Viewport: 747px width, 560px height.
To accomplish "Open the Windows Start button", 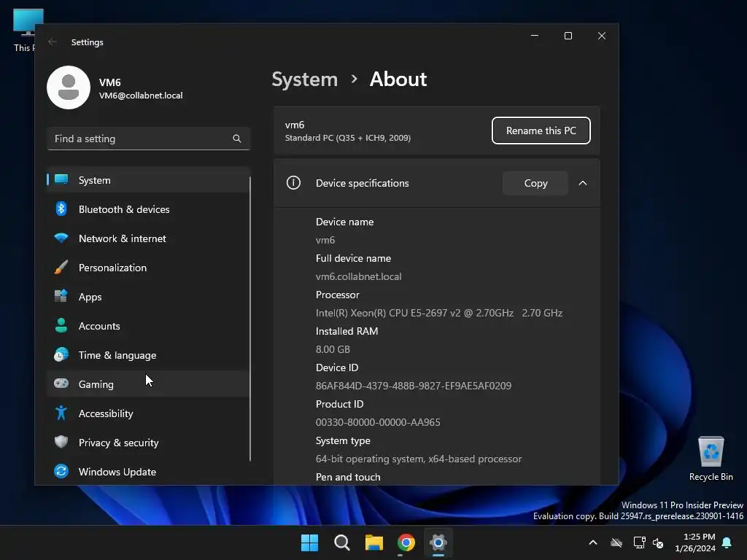I will 309,542.
